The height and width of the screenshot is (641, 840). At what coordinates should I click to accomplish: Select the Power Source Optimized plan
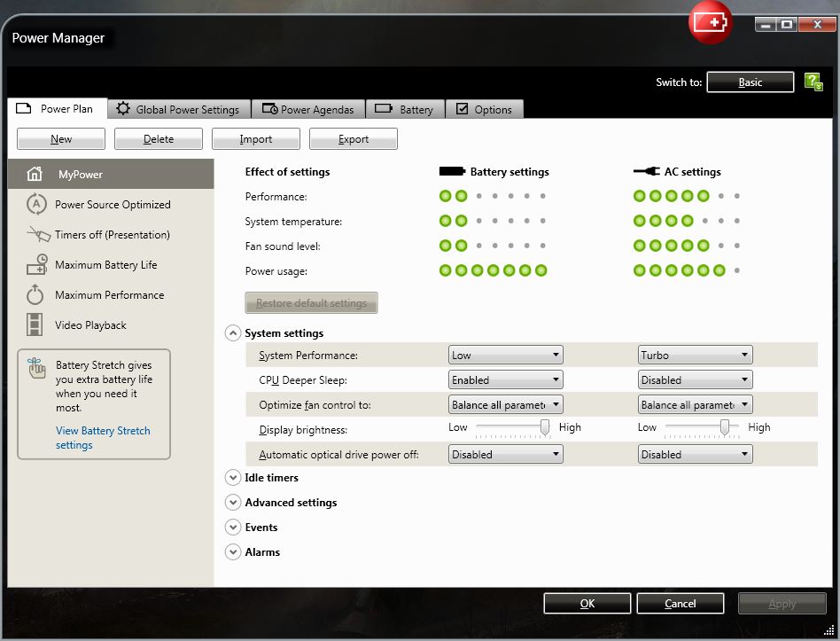pos(111,204)
